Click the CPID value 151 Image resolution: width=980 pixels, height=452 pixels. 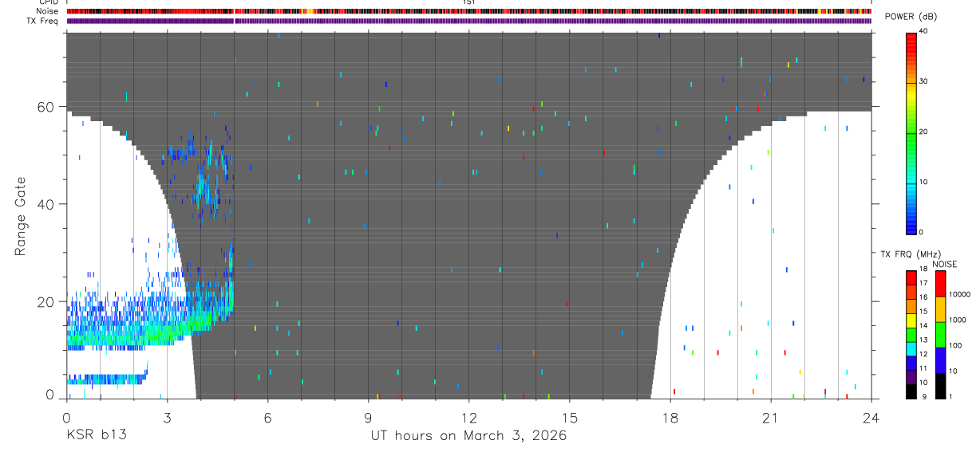tap(469, 2)
